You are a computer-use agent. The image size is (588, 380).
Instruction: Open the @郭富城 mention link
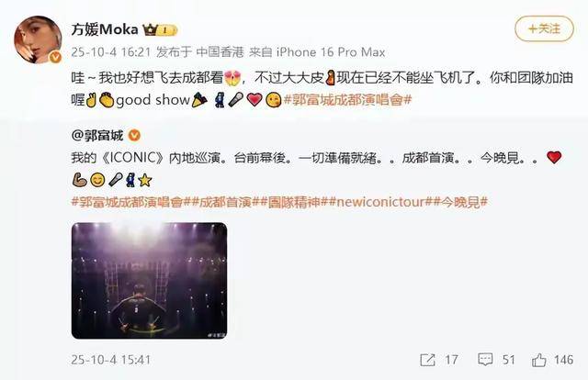(97, 135)
